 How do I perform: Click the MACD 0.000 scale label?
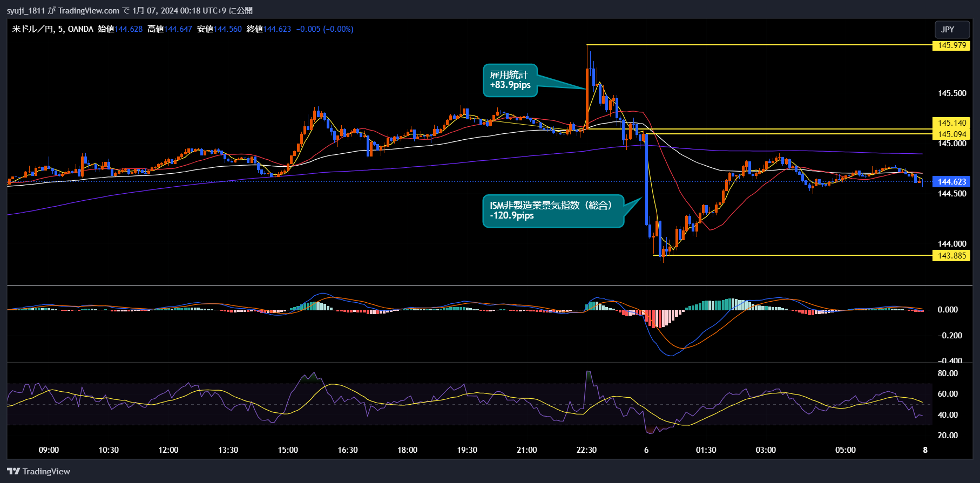948,310
